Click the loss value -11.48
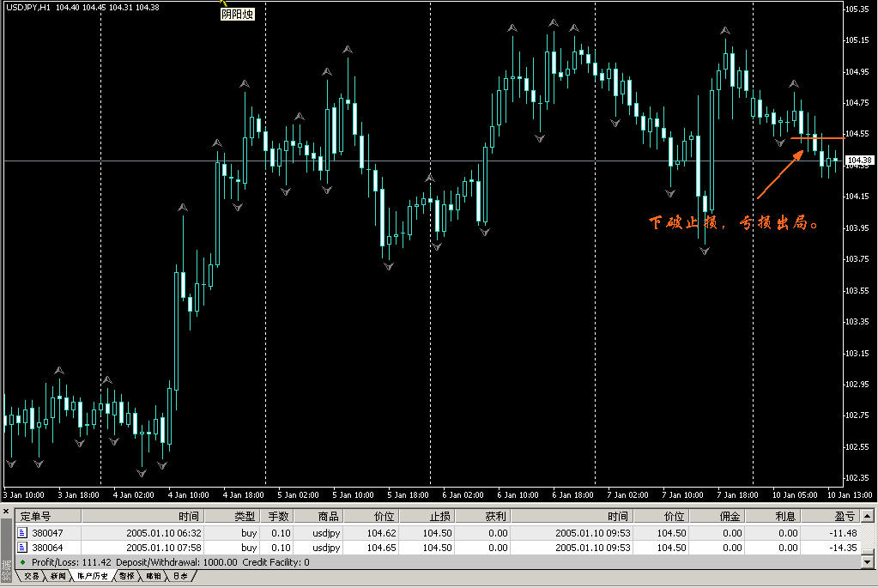The image size is (878, 588). pos(844,533)
